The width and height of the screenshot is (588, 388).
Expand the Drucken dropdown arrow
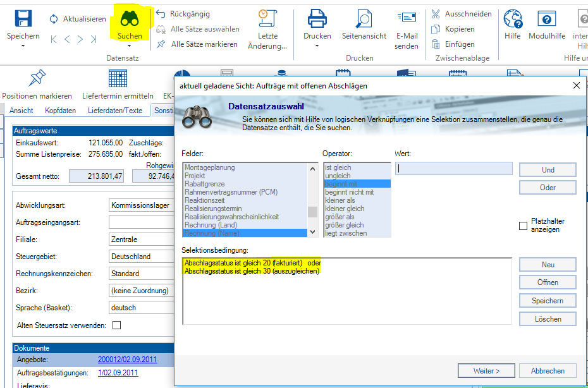[x=317, y=45]
